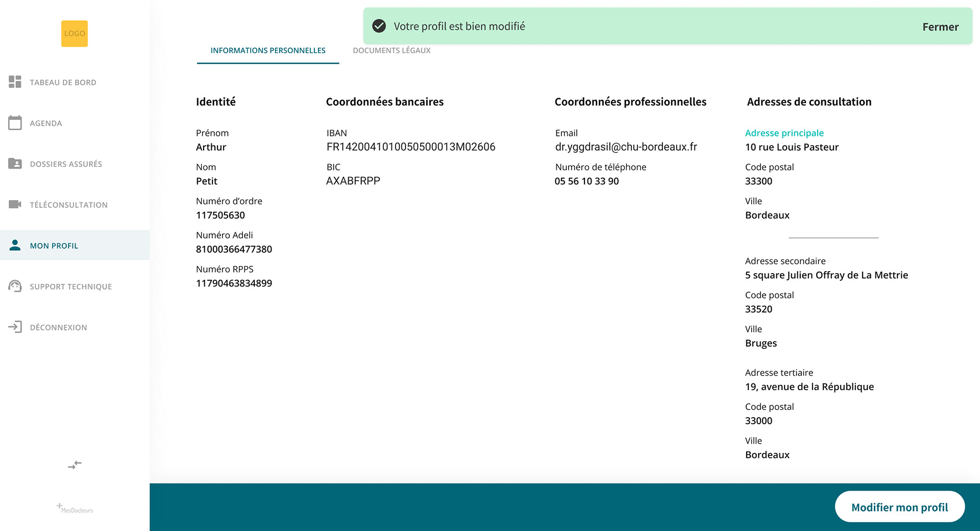The image size is (980, 531).
Task: Click the success checkmark icon in notification
Action: point(379,26)
